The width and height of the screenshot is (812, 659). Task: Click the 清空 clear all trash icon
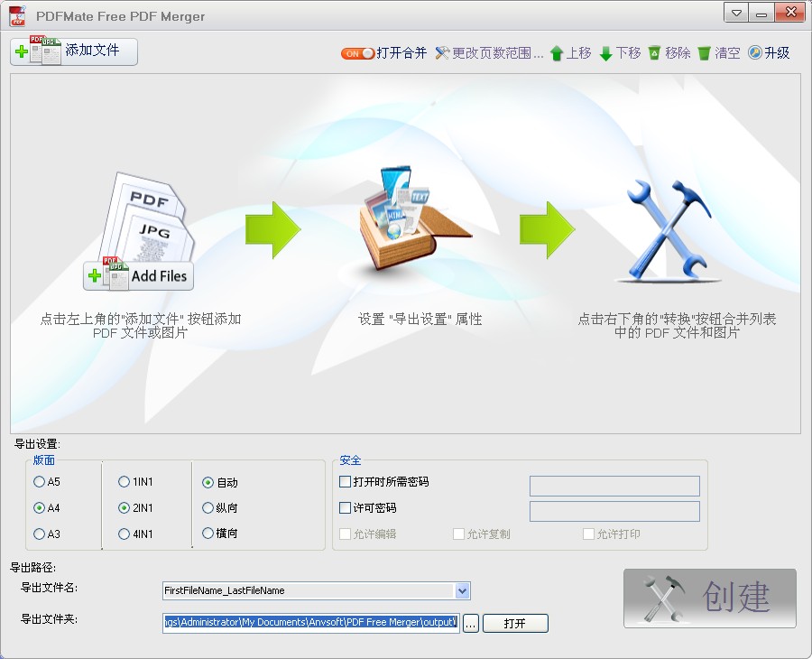coord(704,53)
